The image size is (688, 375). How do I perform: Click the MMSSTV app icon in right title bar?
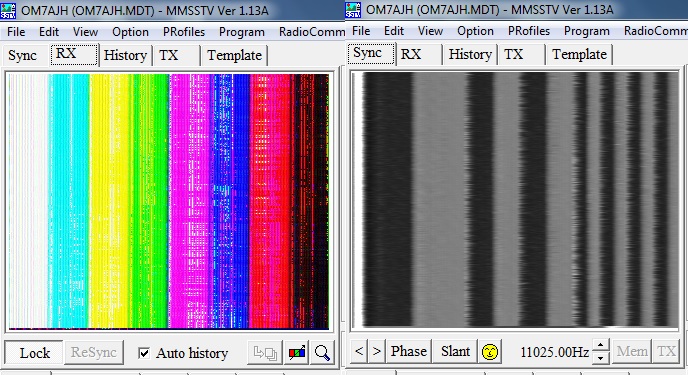tap(353, 10)
